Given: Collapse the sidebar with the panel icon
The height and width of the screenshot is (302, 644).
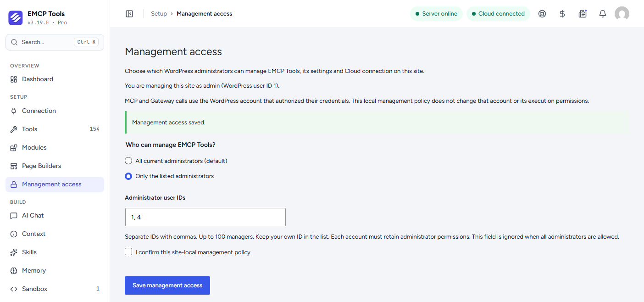Looking at the screenshot, I should pyautogui.click(x=129, y=14).
